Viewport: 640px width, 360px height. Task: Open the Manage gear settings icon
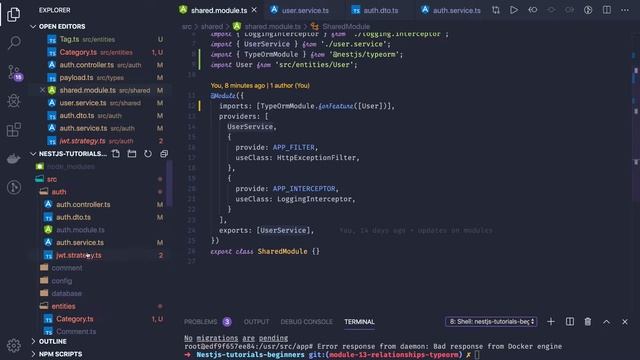coord(13,345)
